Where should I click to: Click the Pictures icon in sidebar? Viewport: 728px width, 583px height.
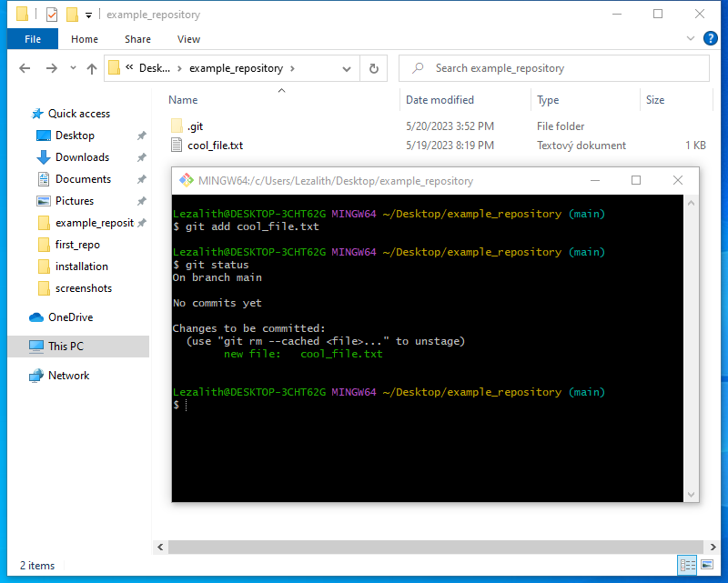click(x=43, y=201)
